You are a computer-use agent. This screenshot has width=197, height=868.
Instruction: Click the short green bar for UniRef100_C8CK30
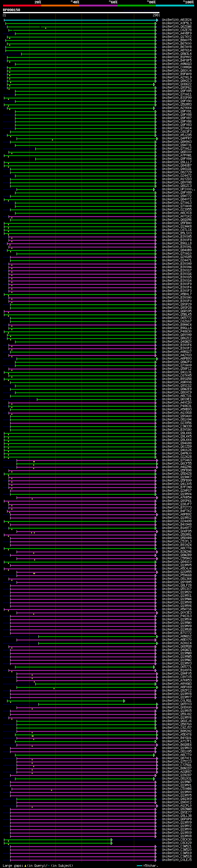58,840
